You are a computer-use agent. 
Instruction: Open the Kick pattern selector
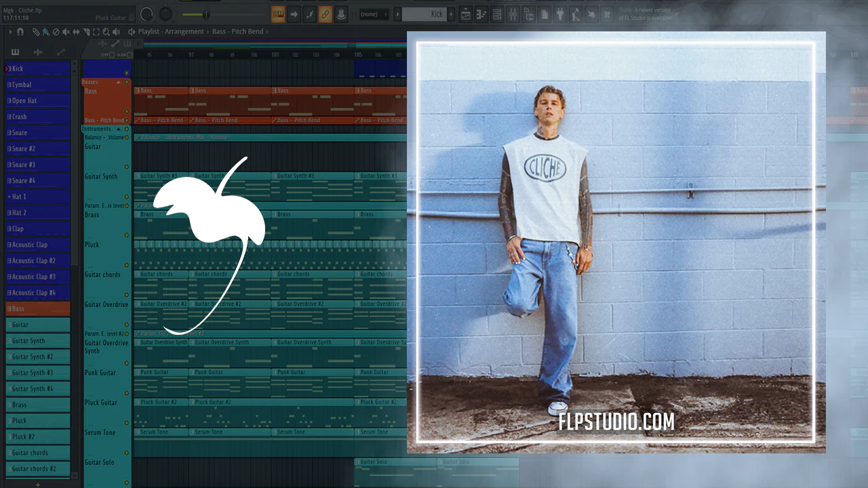[x=425, y=14]
